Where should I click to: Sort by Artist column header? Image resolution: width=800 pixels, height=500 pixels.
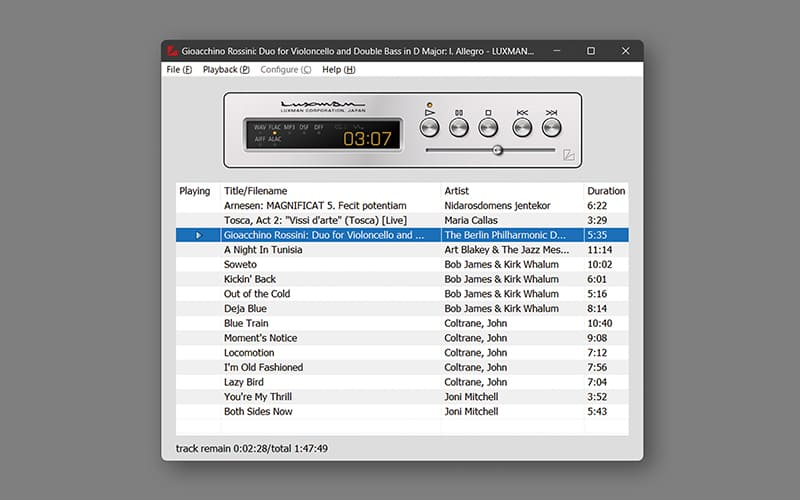pyautogui.click(x=512, y=191)
